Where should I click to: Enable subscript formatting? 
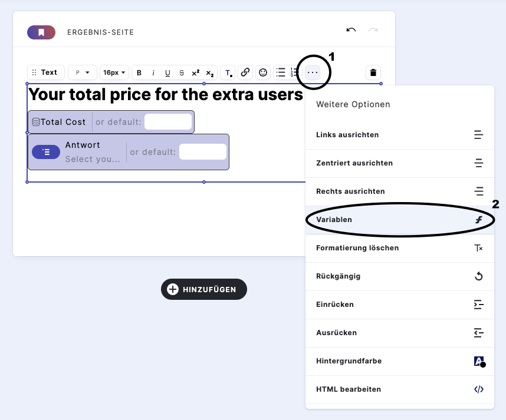(x=209, y=72)
